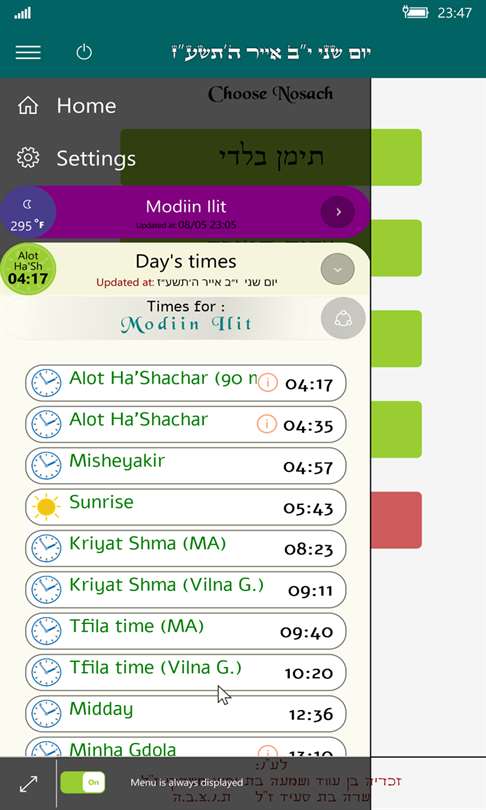The image size is (486, 810).
Task: Tap the Hebrew date title in header
Action: [x=271, y=52]
